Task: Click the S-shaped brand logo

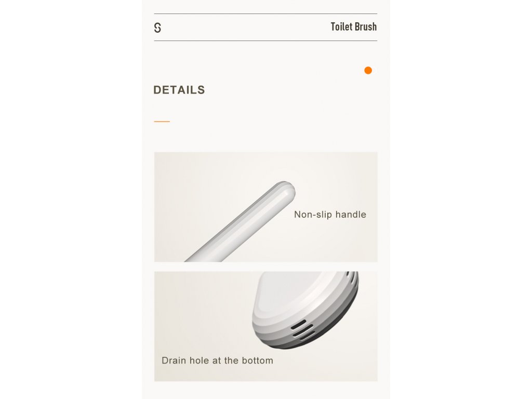Action: pos(157,28)
